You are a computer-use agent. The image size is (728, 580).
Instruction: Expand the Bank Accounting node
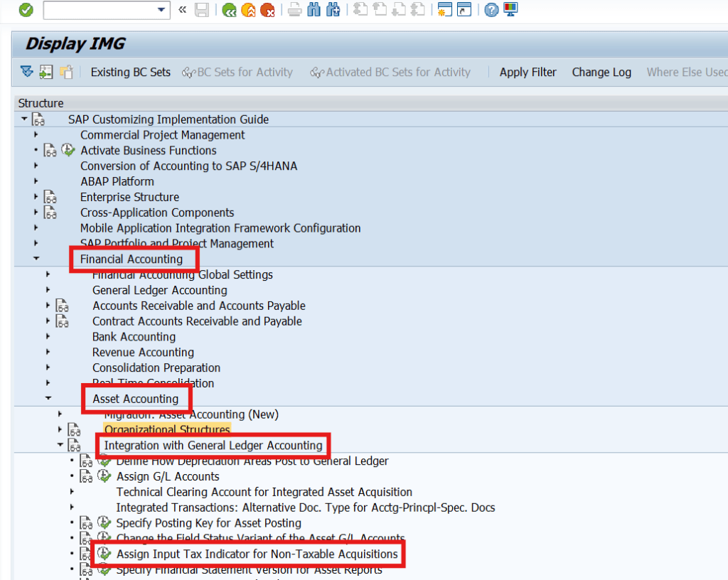tap(48, 336)
